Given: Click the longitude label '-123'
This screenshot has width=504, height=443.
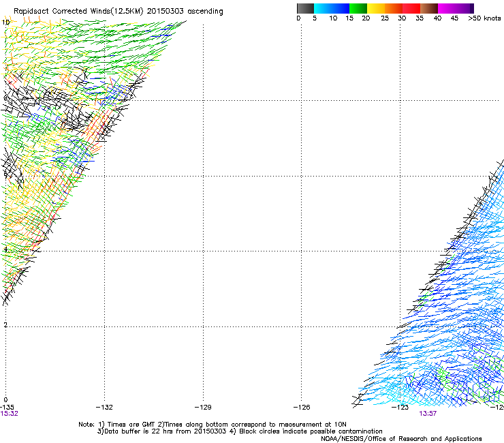Looking at the screenshot, I should click(x=400, y=407).
